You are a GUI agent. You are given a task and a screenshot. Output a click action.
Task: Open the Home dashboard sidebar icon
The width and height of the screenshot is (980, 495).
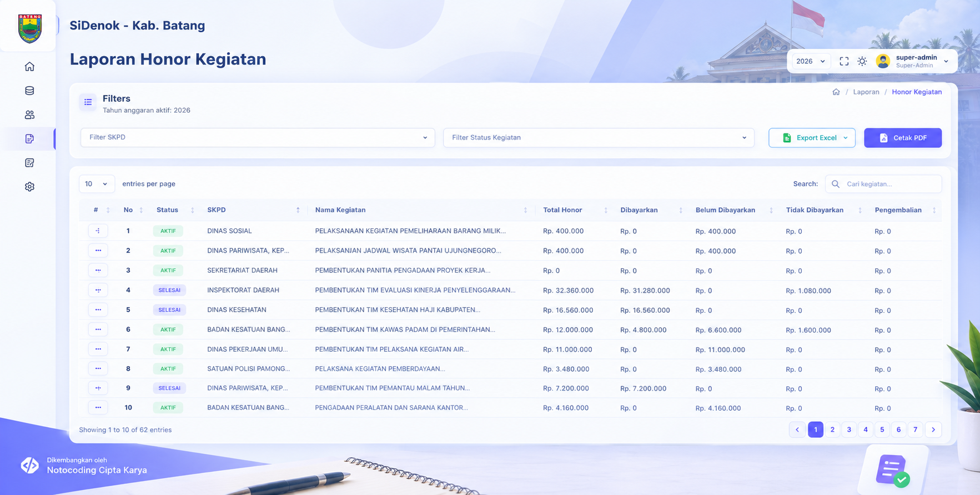(x=29, y=67)
